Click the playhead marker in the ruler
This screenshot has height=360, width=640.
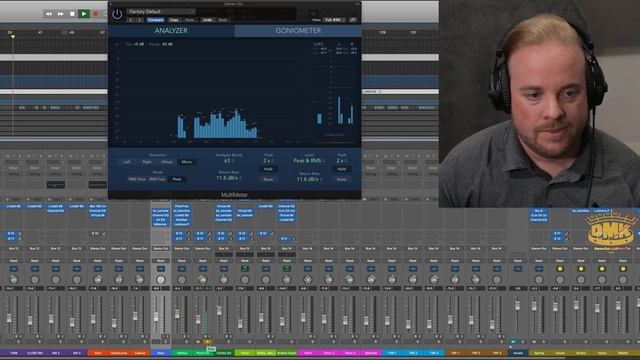pyautogui.click(x=13, y=37)
